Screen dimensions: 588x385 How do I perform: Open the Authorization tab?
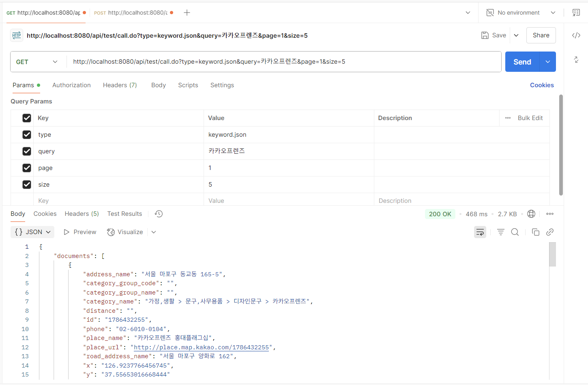click(71, 85)
